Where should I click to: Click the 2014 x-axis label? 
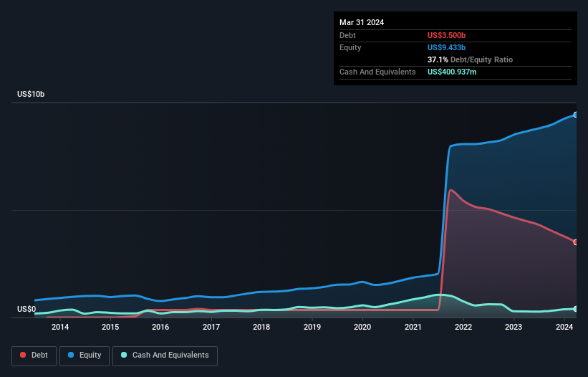(x=60, y=327)
